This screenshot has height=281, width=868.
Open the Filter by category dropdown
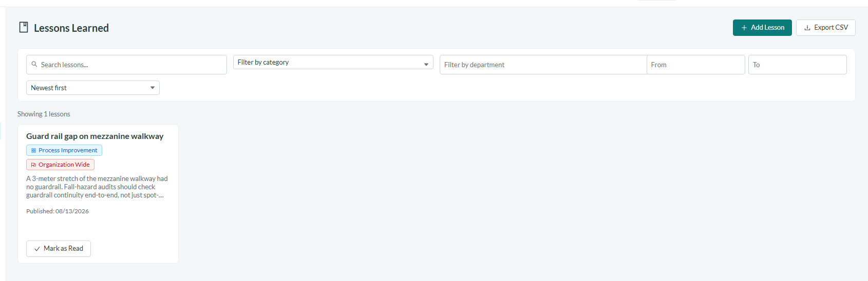[333, 62]
